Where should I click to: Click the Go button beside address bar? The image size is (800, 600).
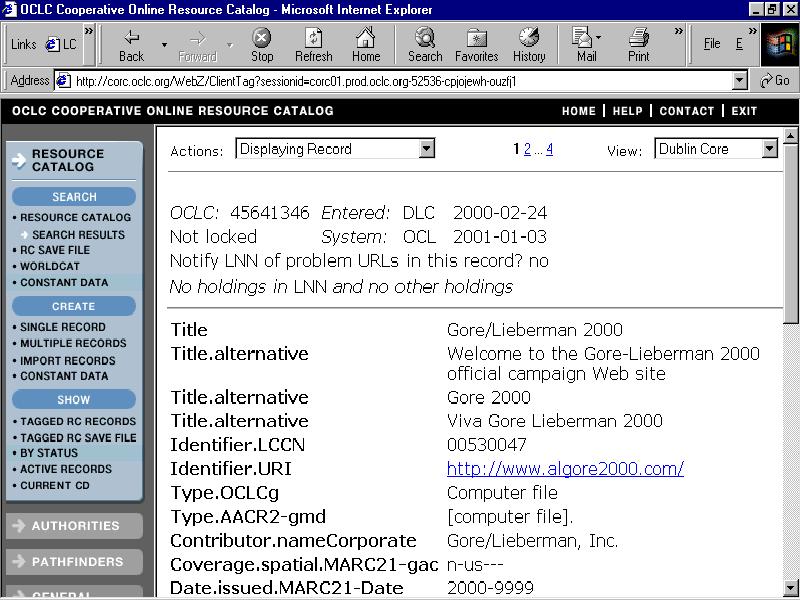pos(774,81)
